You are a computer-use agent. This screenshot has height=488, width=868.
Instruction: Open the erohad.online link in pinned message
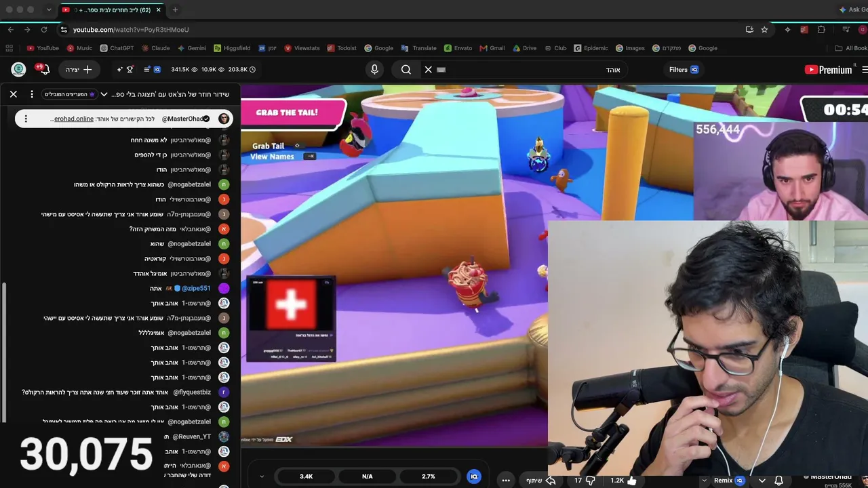tap(74, 119)
